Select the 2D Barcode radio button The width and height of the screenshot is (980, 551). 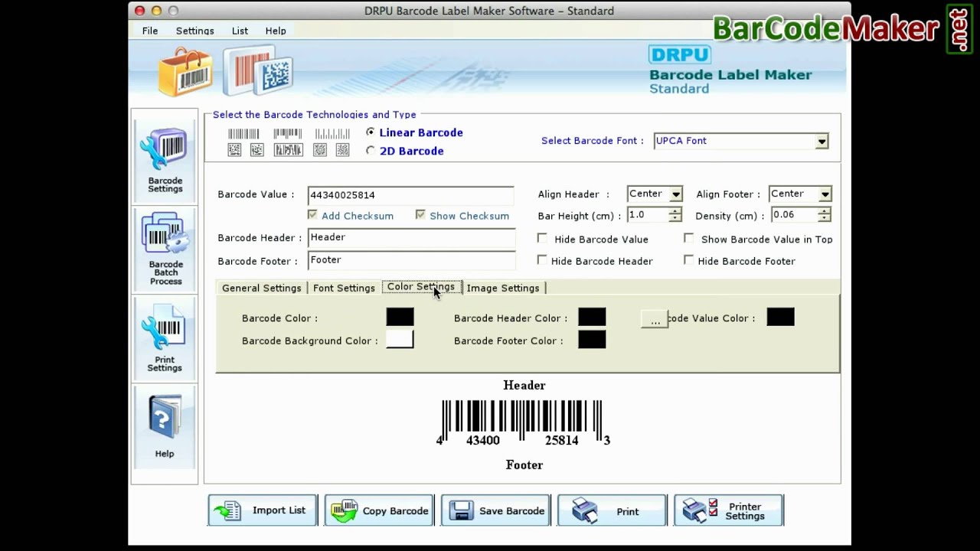(x=371, y=151)
